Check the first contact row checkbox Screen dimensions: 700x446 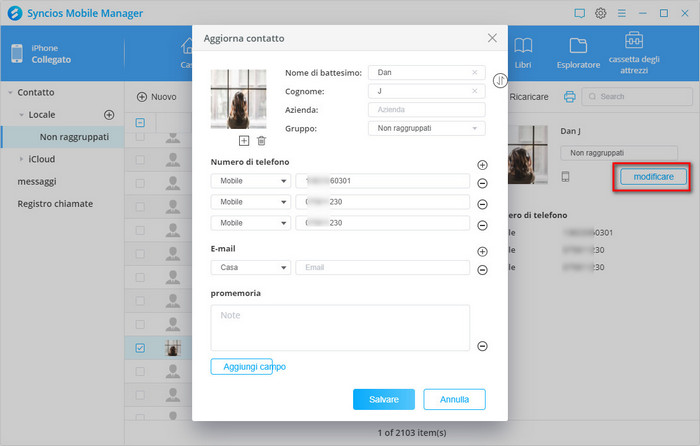tap(140, 138)
